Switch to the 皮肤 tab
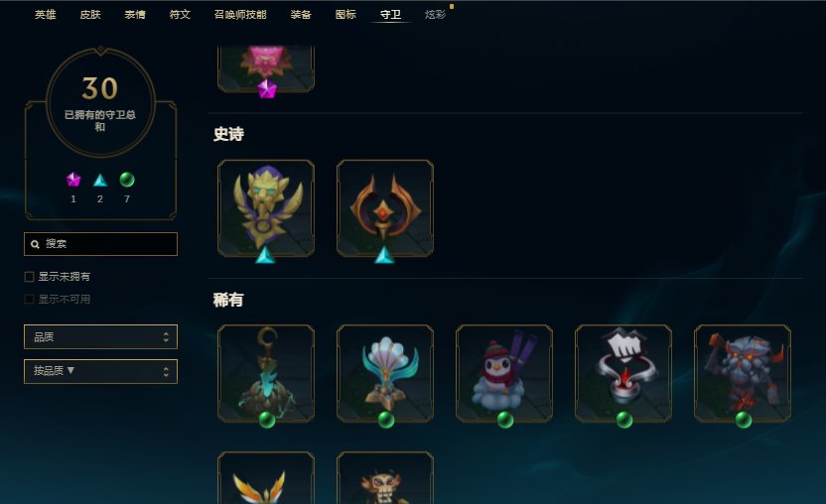 90,15
